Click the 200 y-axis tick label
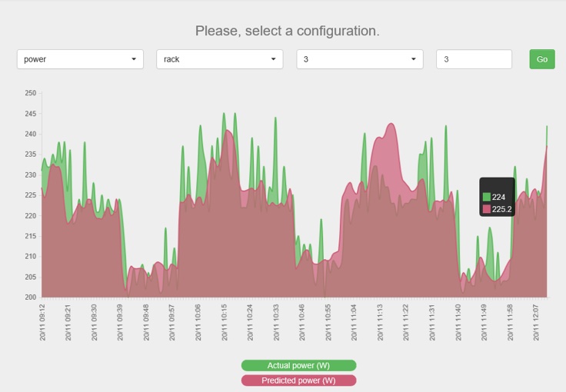This screenshot has height=392, width=566. (30, 297)
